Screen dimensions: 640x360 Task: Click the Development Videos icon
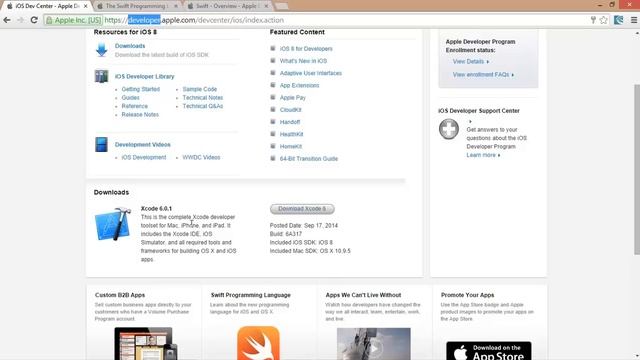(x=101, y=144)
